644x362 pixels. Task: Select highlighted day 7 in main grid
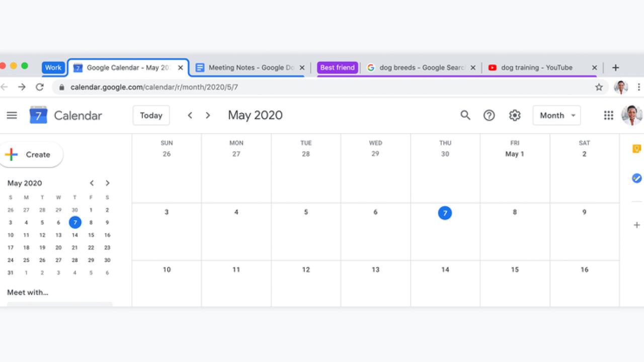point(445,213)
